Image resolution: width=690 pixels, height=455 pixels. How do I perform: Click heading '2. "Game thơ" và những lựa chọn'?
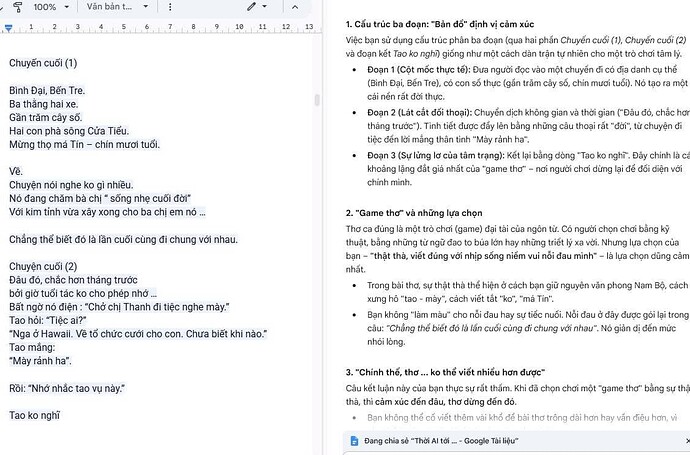coord(414,213)
